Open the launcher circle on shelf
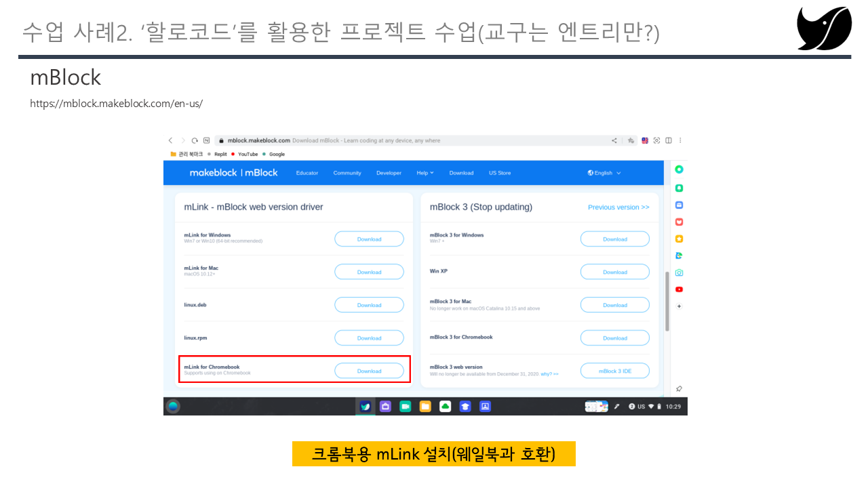The height and width of the screenshot is (488, 868). (x=173, y=406)
